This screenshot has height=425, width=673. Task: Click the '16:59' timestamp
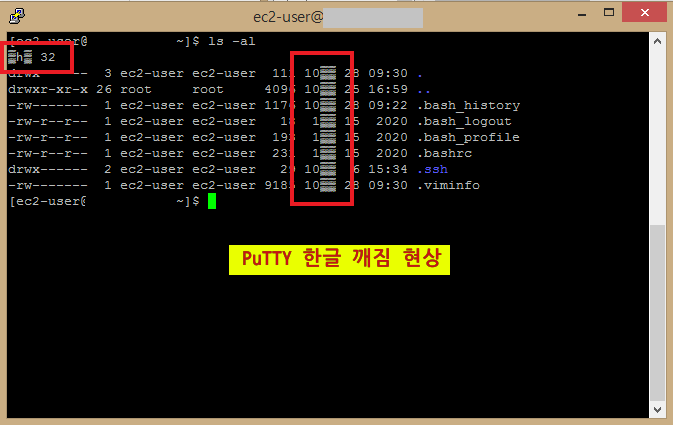[388, 89]
